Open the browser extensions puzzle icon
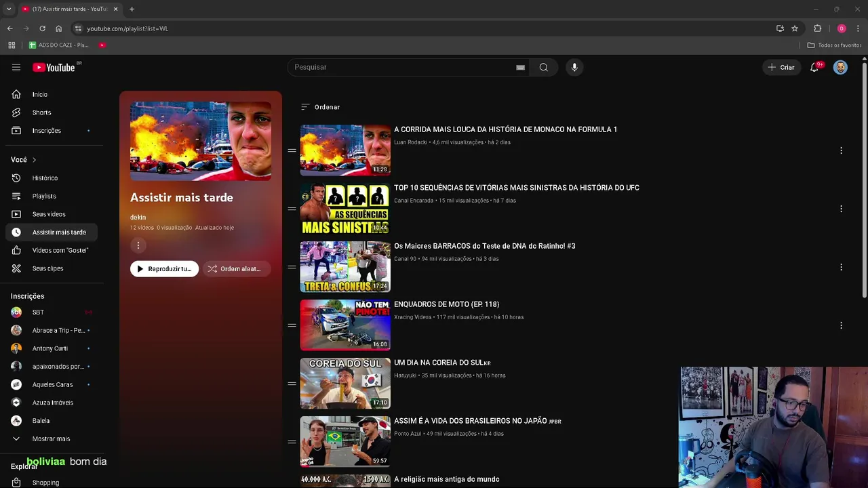 click(817, 28)
